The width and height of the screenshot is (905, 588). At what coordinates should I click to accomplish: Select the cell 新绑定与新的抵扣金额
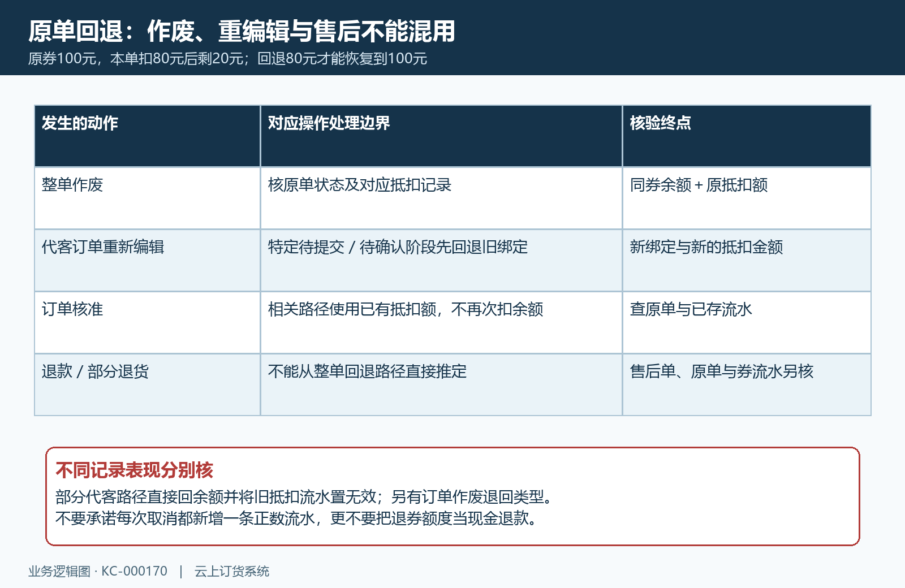point(747,260)
